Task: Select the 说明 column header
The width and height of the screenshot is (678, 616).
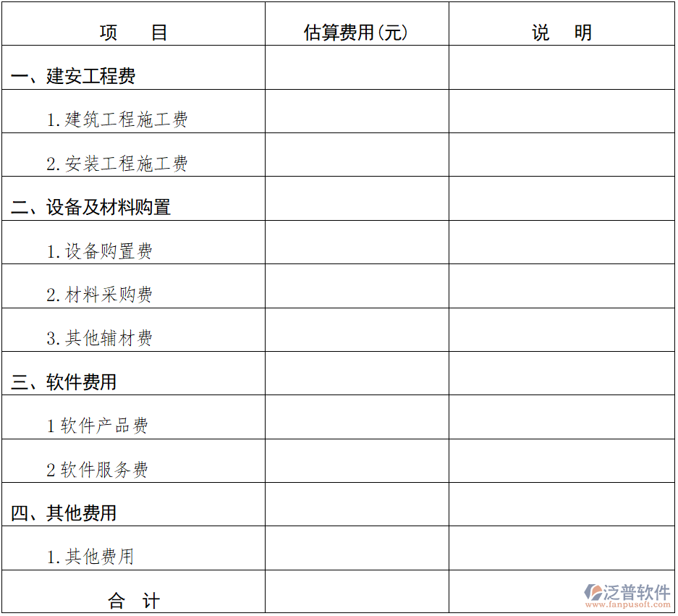Action: (562, 31)
